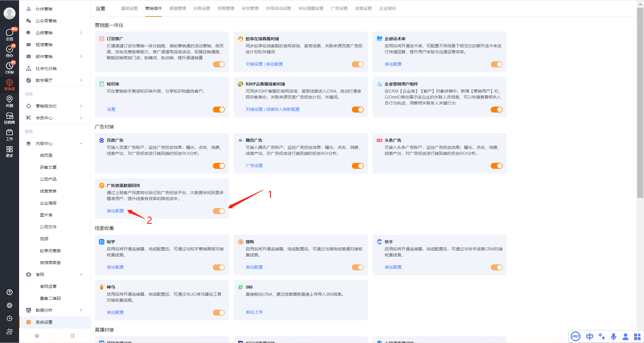Click the vertical page scrollbar
This screenshot has height=343, width=644.
pos(640,103)
